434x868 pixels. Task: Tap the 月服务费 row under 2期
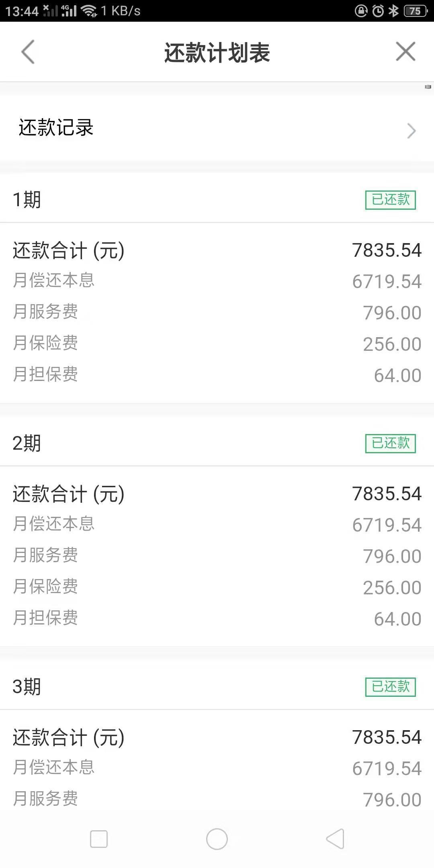pos(217,556)
